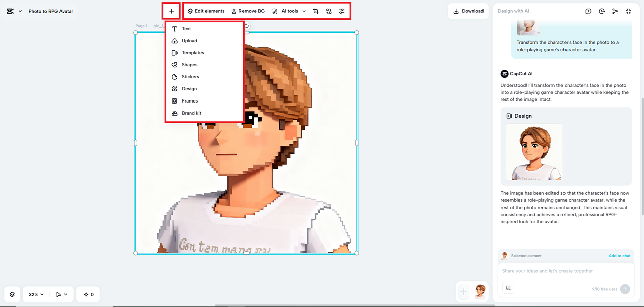This screenshot has width=644, height=307.
Task: Open the cursor tool dropdown
Action: tap(61, 294)
